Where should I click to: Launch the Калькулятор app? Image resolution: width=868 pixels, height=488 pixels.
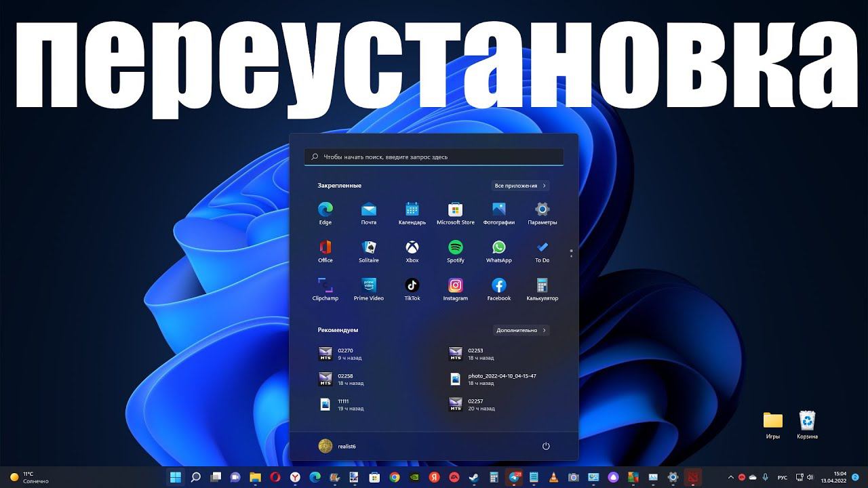(542, 289)
